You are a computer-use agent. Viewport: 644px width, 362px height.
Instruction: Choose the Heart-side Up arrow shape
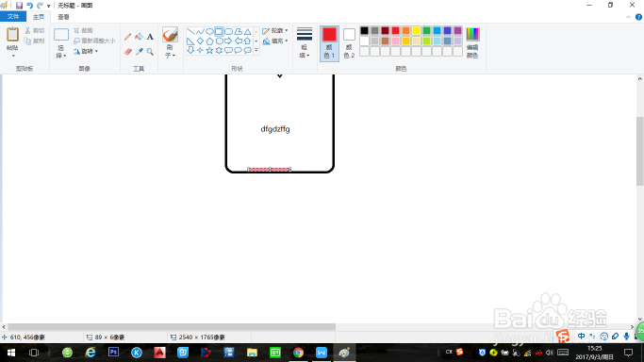pyautogui.click(x=247, y=41)
